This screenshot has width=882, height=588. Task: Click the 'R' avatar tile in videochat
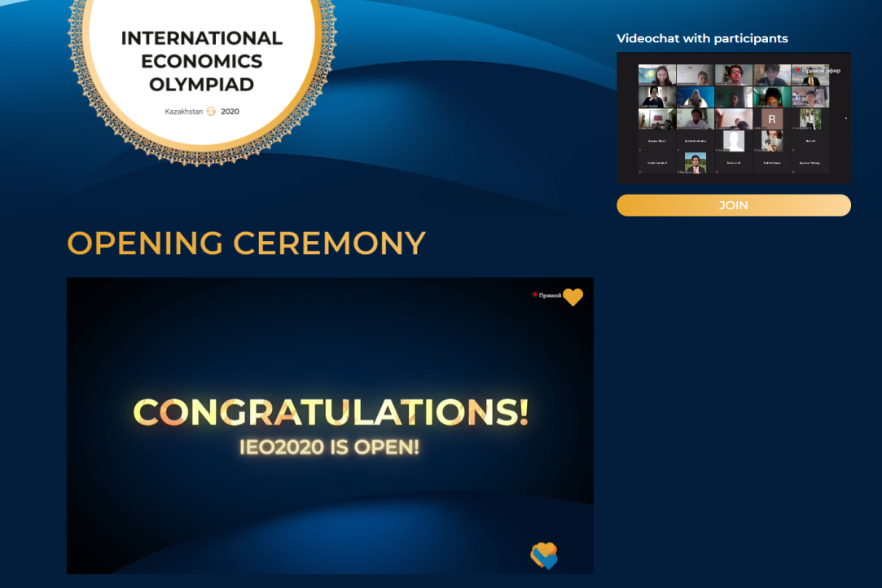[x=771, y=119]
